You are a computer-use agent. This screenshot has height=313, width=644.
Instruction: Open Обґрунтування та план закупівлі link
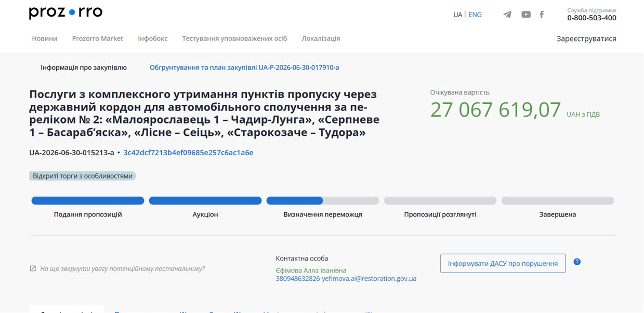[x=244, y=67]
